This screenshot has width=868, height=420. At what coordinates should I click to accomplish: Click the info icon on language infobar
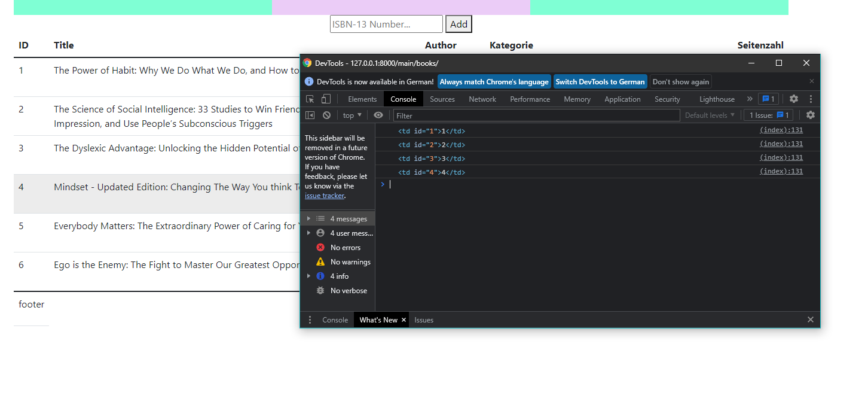(309, 82)
